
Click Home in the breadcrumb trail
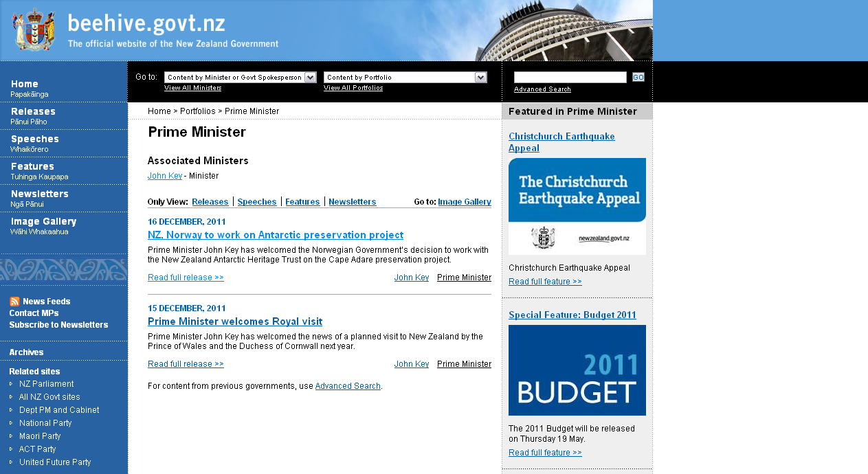(x=159, y=111)
